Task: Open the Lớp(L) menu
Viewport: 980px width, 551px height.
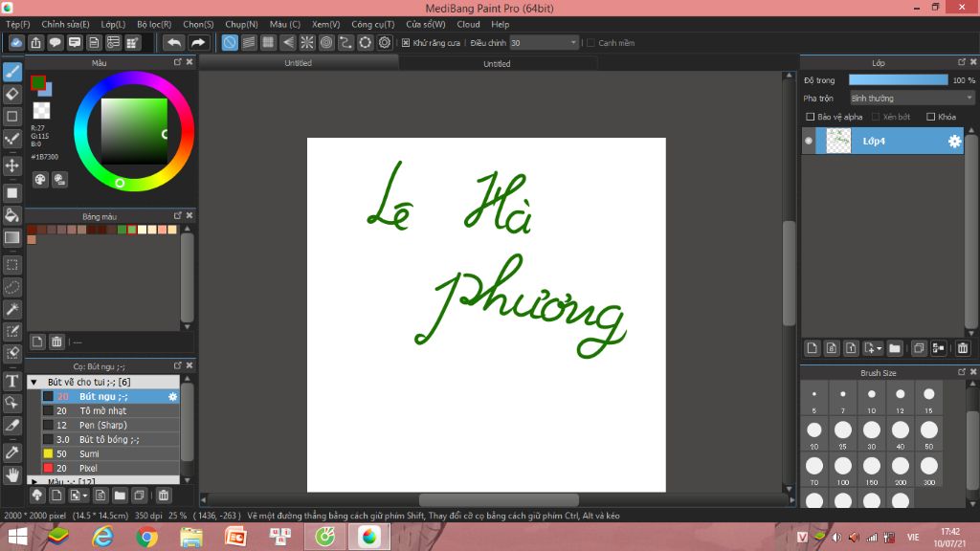Action: coord(113,24)
